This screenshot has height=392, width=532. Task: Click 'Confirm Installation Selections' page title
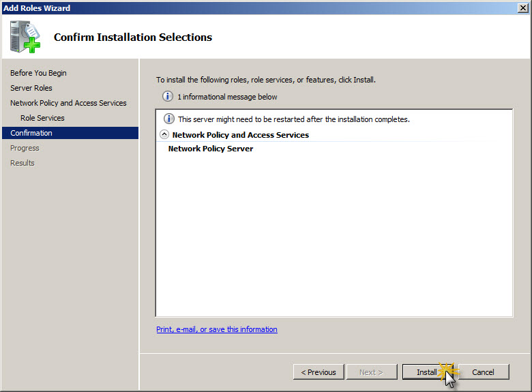133,37
